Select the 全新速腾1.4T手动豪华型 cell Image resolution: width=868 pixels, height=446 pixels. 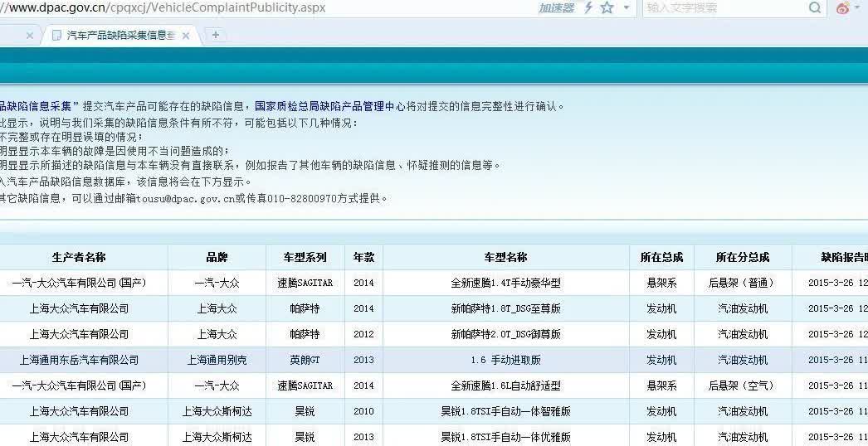coord(506,283)
